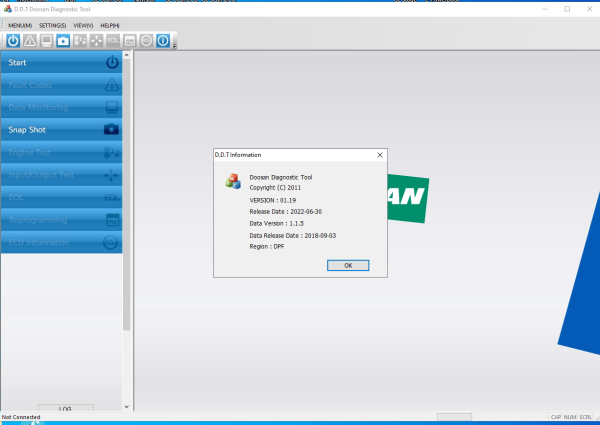Click the VERSION : 01.19 text
600x425 pixels.
[273, 200]
